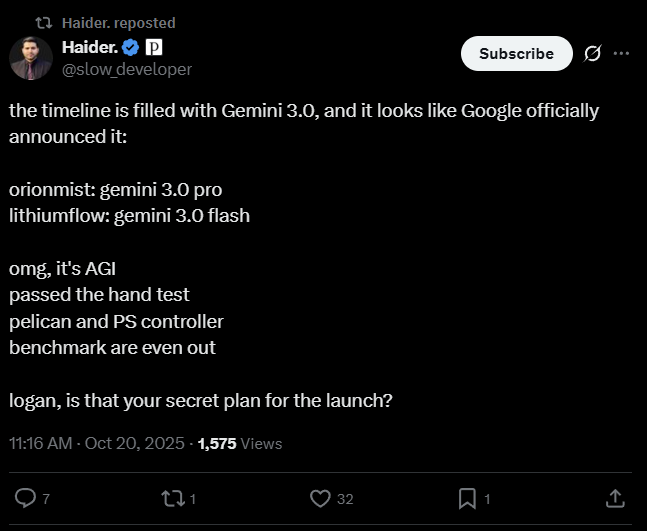
Task: Bookmark this post with the bookmark icon
Action: (x=467, y=498)
